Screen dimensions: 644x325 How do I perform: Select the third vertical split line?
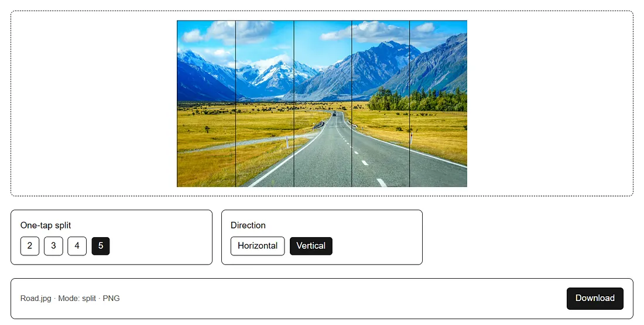coord(352,104)
